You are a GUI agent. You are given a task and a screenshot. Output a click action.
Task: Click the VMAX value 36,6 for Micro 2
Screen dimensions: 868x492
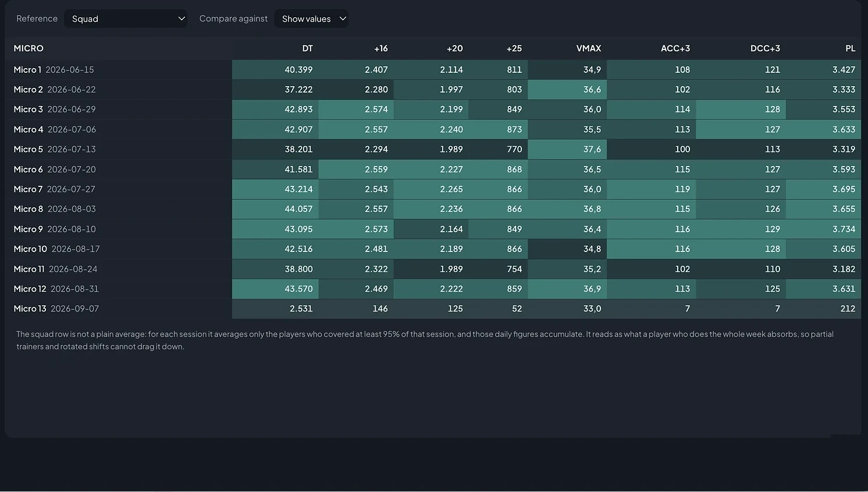(567, 90)
